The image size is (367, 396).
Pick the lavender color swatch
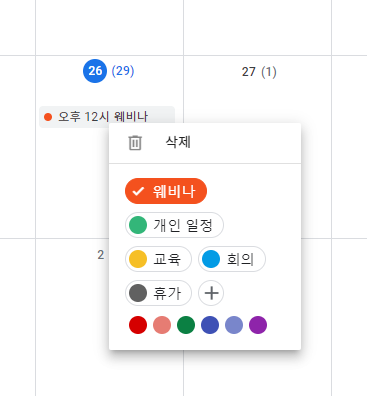(x=234, y=325)
